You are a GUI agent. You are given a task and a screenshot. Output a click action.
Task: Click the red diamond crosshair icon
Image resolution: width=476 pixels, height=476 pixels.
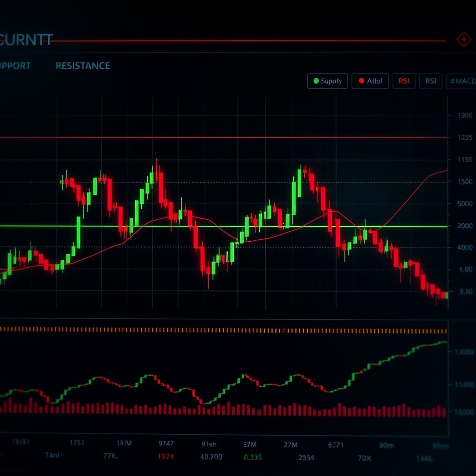tap(463, 40)
